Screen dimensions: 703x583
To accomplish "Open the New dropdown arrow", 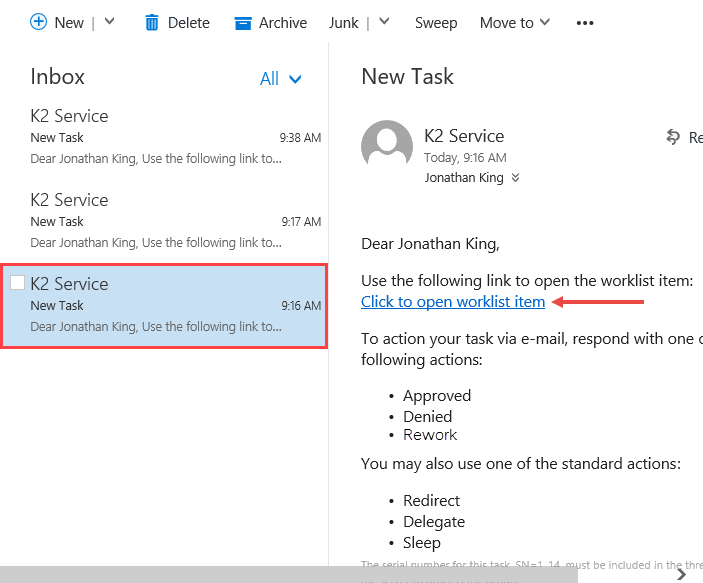I will [x=109, y=22].
